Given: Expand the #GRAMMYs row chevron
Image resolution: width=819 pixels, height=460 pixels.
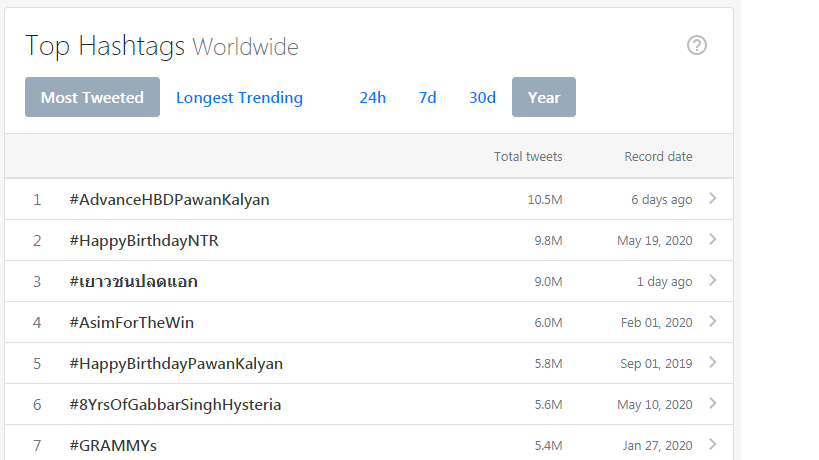Looking at the screenshot, I should coord(712,444).
